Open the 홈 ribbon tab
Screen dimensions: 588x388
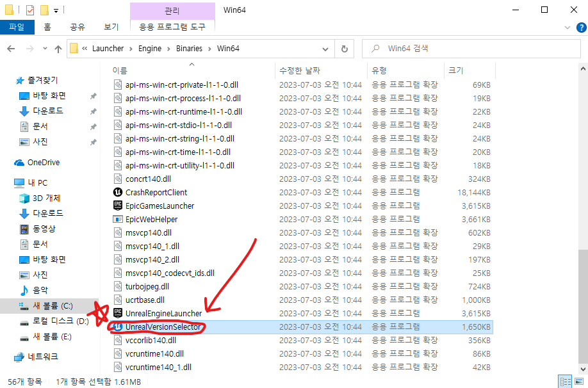tap(47, 27)
